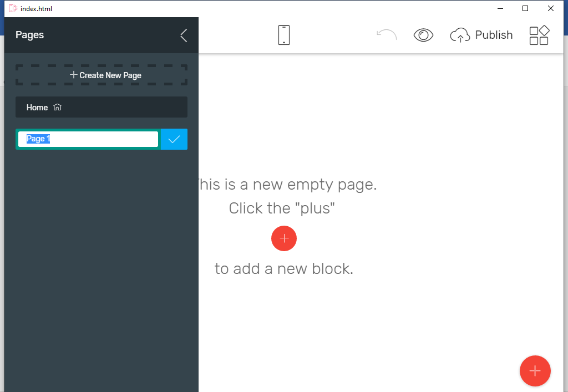Click the house icon beside Home
Screen dimensions: 568x392
coord(57,107)
